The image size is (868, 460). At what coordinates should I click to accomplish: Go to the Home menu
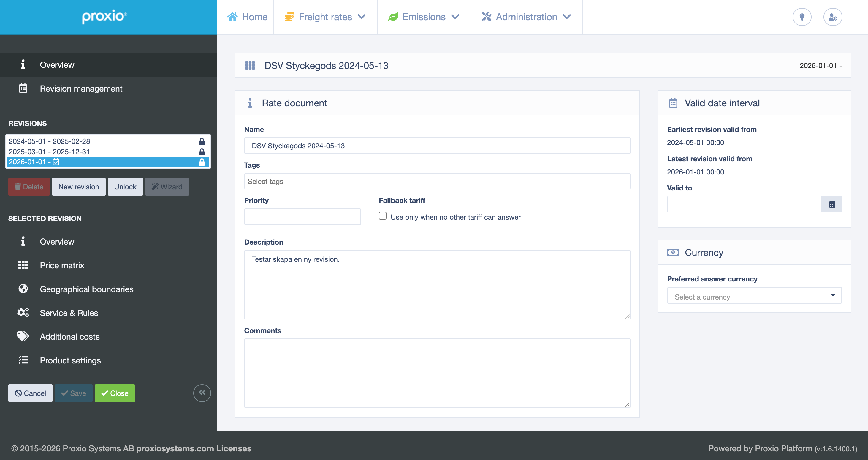pyautogui.click(x=248, y=17)
